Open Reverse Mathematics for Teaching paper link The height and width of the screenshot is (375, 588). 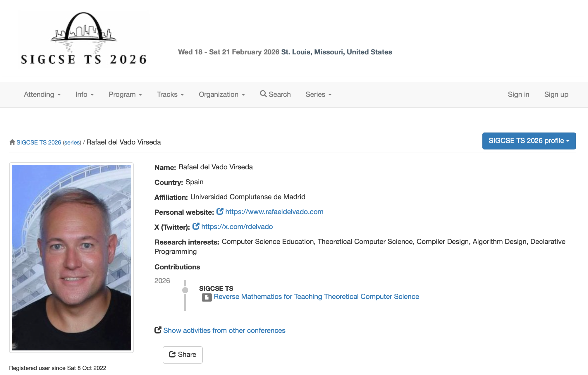click(316, 297)
